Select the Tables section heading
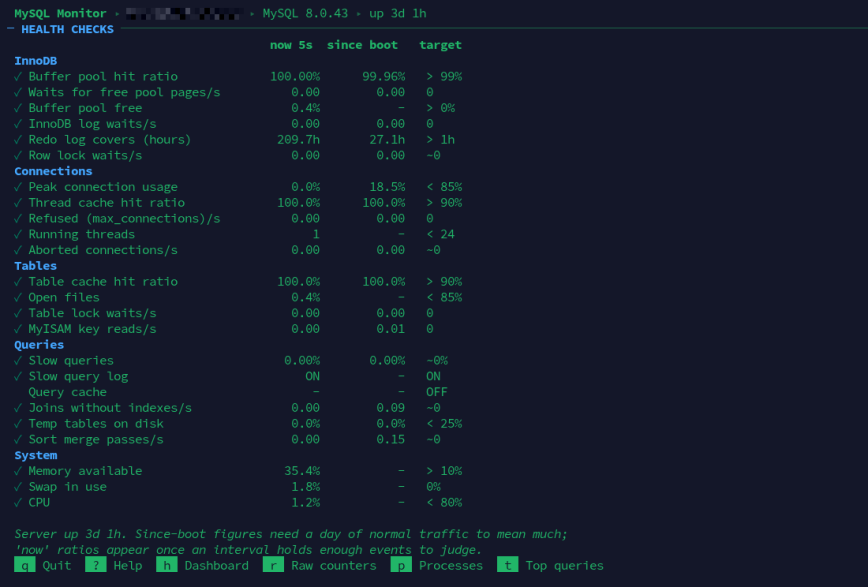Viewport: 868px width, 587px height. coord(35,266)
